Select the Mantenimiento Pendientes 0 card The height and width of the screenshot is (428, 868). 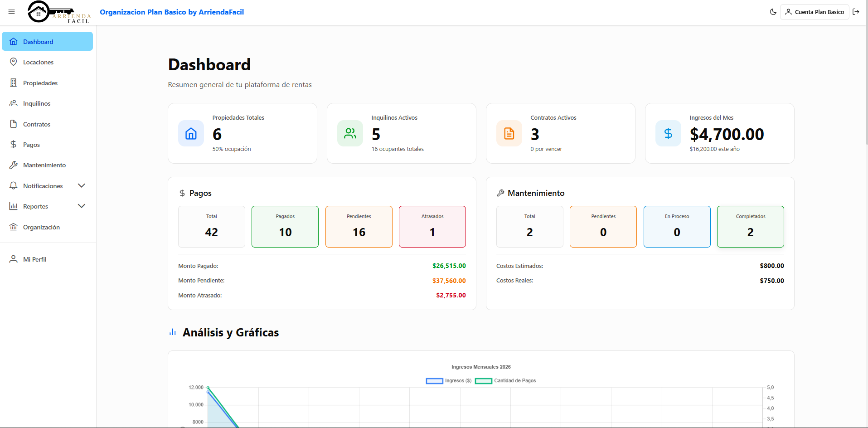603,227
